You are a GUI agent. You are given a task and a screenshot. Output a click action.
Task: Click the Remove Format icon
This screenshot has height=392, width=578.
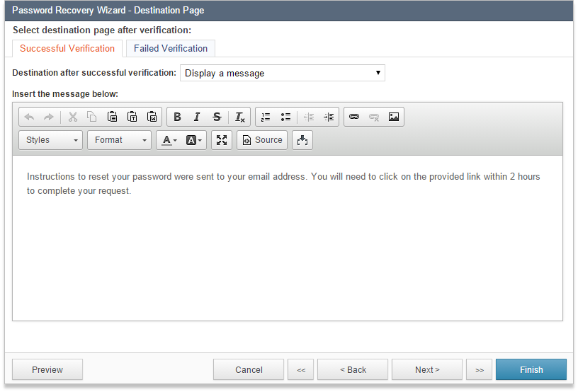click(x=240, y=117)
